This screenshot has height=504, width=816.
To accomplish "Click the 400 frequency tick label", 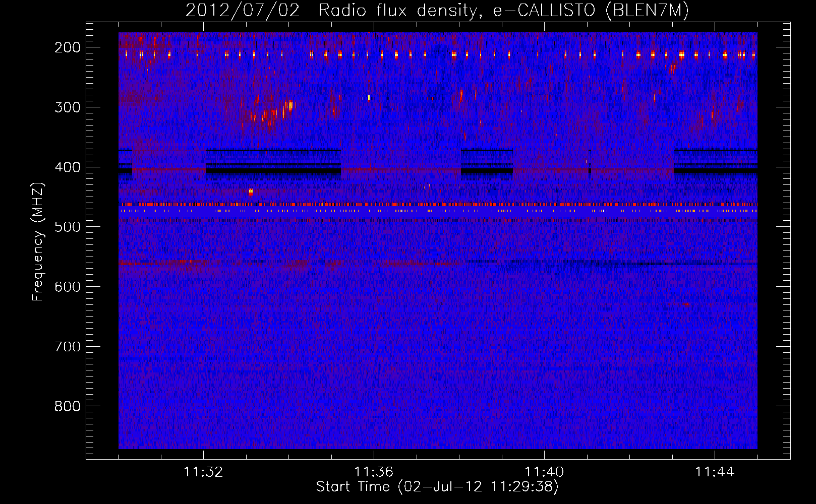I will (x=68, y=167).
